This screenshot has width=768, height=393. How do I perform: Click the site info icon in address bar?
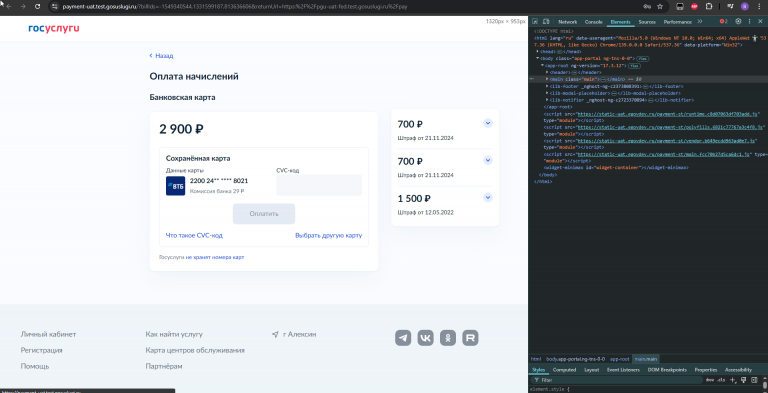[54, 6]
